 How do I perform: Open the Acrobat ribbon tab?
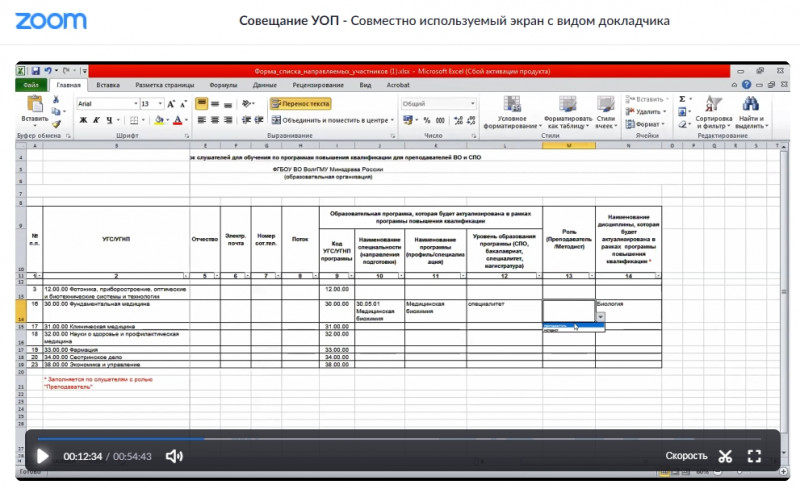pos(398,85)
